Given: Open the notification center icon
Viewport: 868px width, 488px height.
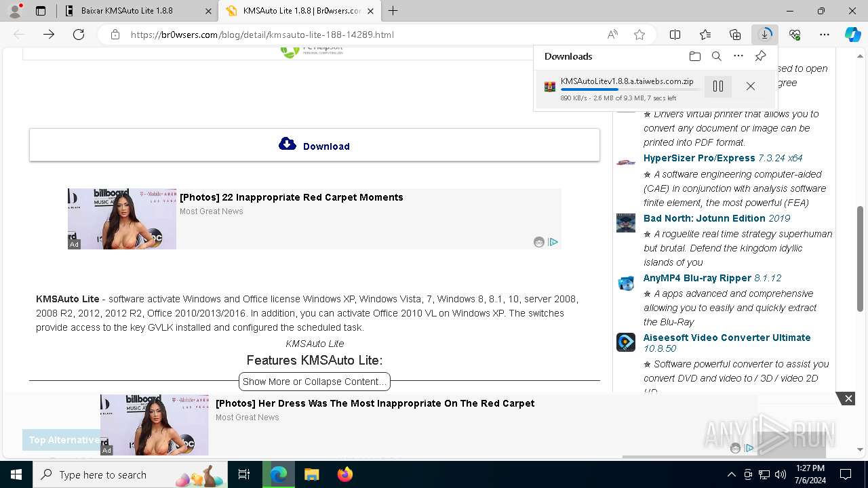Looking at the screenshot, I should tap(846, 474).
